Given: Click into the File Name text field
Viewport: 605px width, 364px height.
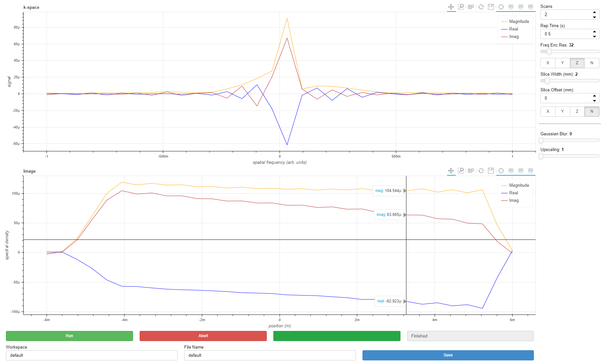Looking at the screenshot, I should (270, 355).
